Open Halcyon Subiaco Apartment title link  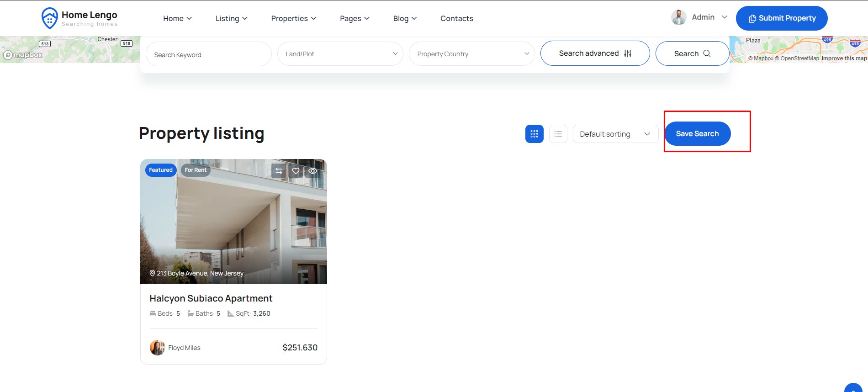(x=211, y=298)
